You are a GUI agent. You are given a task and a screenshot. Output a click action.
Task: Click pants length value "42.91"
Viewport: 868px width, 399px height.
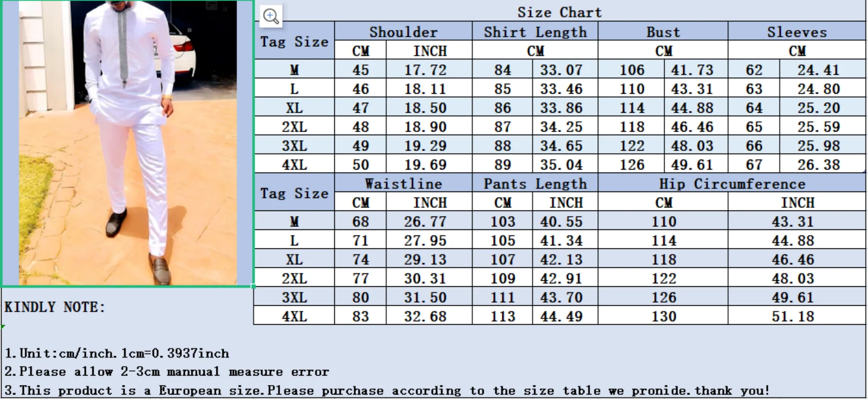[561, 278]
